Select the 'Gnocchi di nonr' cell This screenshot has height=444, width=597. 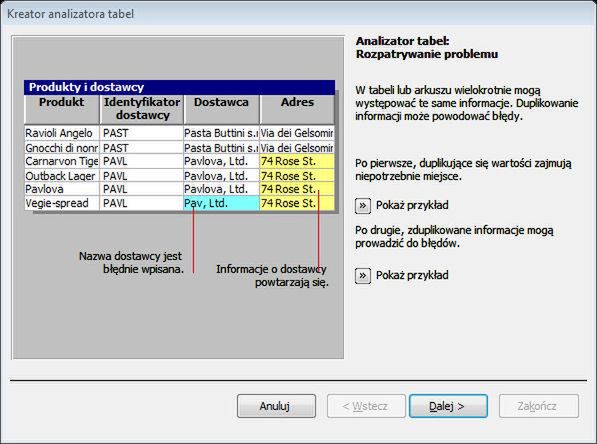[62, 148]
